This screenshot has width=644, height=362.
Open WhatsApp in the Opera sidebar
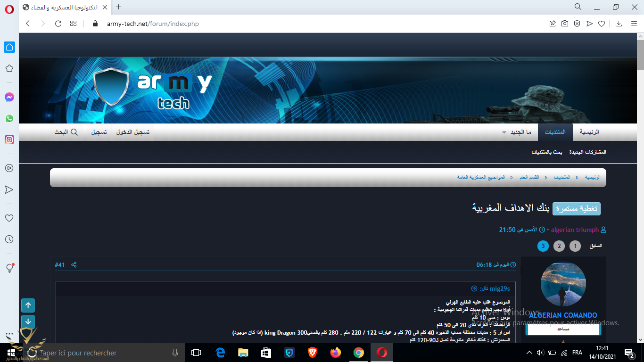[x=9, y=118]
